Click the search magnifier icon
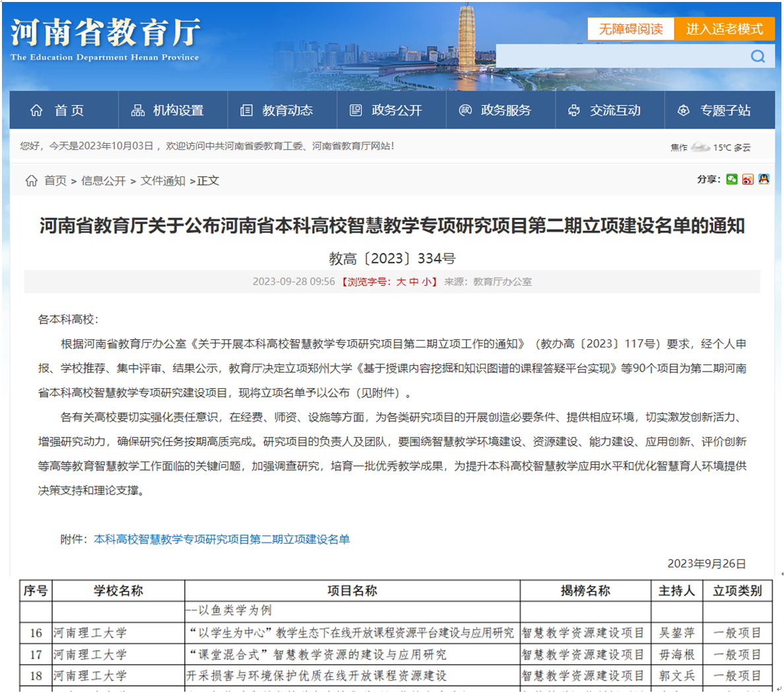The image size is (784, 697). (758, 56)
